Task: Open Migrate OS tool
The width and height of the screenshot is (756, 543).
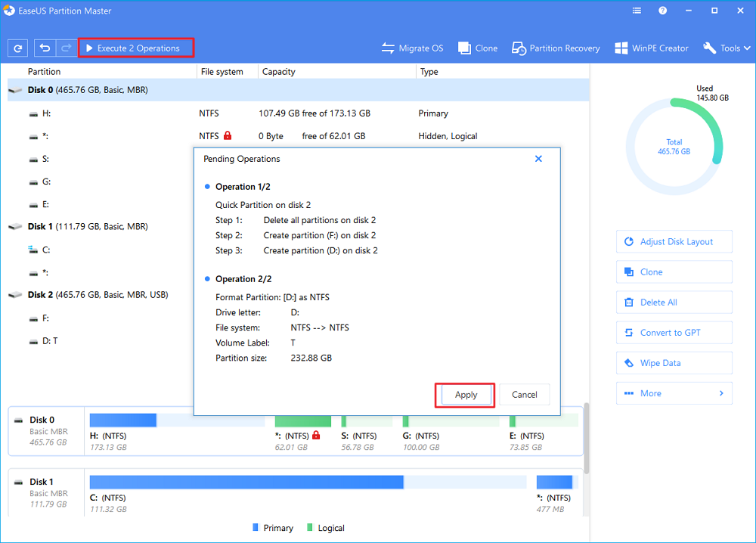Action: pyautogui.click(x=412, y=48)
